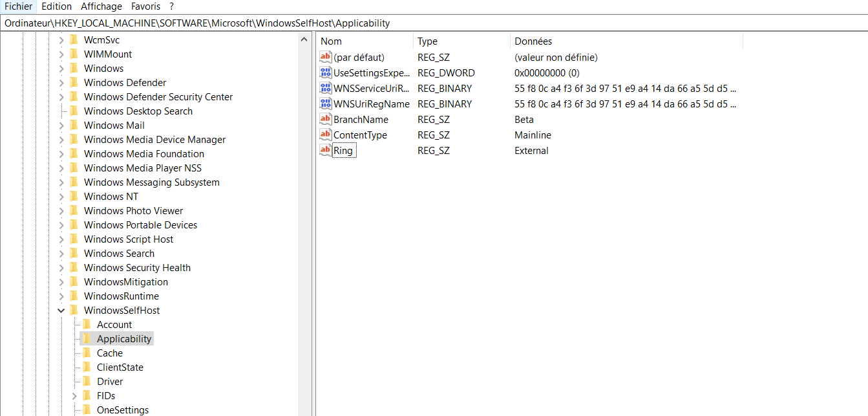Select the (par défaut) value icon
The image size is (868, 416).
pyautogui.click(x=325, y=57)
